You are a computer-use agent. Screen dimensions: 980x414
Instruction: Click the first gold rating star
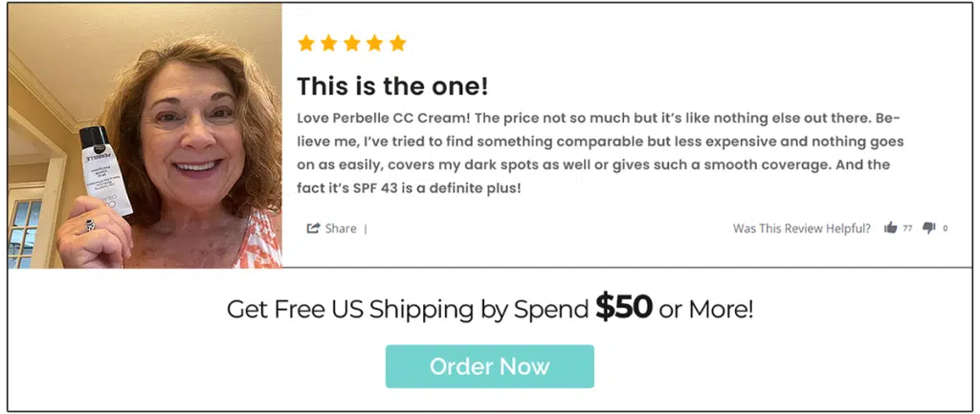[x=306, y=43]
